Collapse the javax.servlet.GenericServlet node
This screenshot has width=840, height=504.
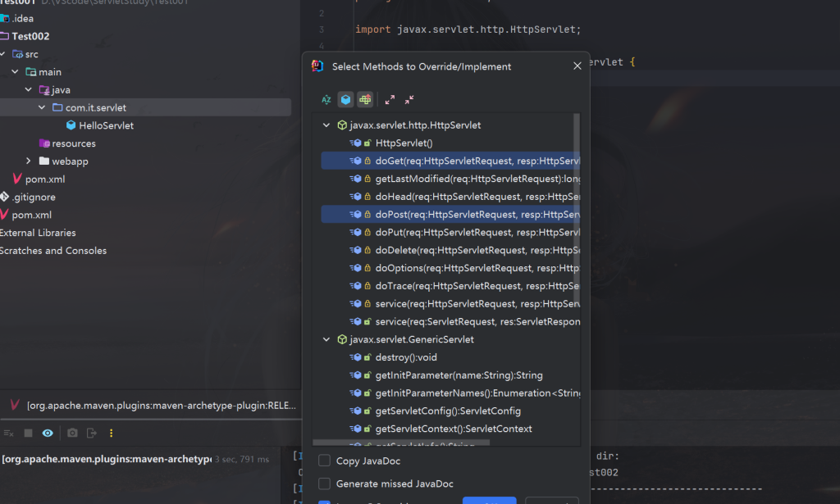(x=326, y=339)
